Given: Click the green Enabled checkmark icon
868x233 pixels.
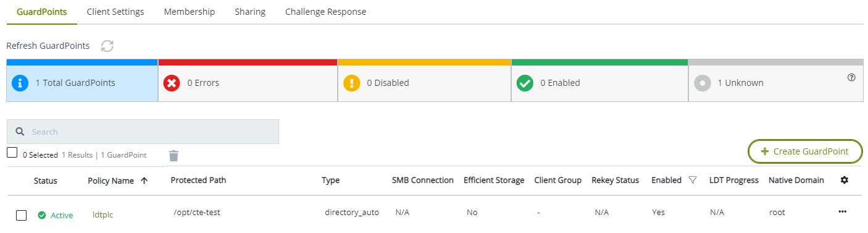Looking at the screenshot, I should coord(525,83).
